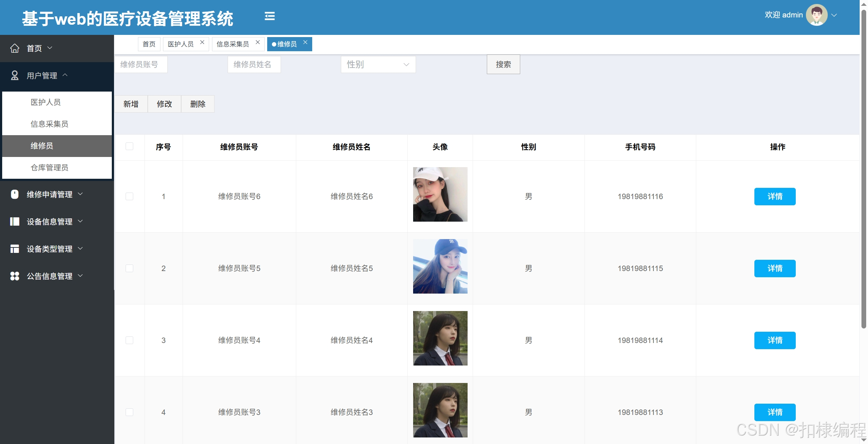Click the 维修员姓名4 name cell

pyautogui.click(x=352, y=340)
